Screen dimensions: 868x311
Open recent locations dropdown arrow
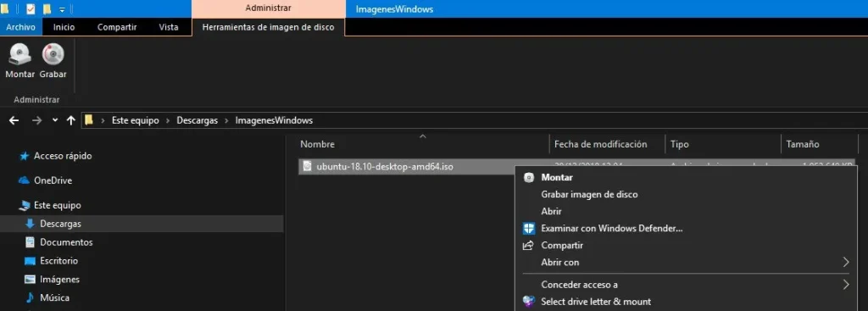click(x=55, y=120)
